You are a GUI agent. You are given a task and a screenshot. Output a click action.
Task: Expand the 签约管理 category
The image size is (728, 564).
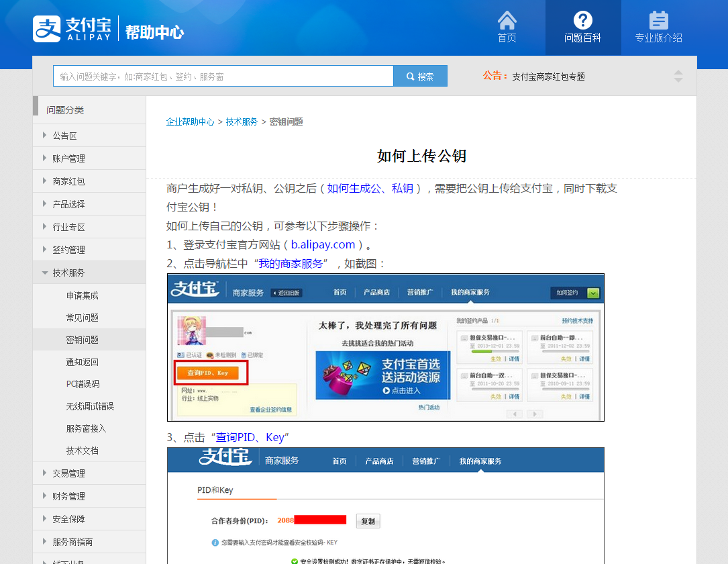click(89, 250)
